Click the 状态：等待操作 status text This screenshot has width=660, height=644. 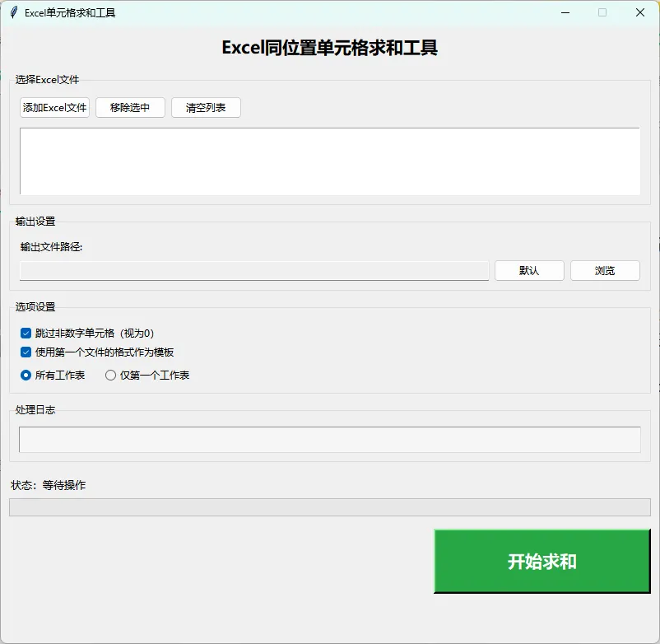[49, 485]
